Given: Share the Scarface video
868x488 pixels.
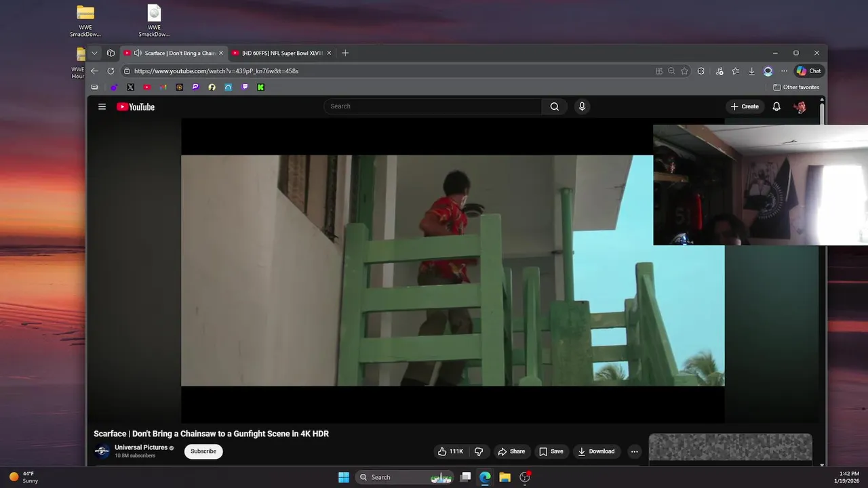Looking at the screenshot, I should [x=511, y=451].
